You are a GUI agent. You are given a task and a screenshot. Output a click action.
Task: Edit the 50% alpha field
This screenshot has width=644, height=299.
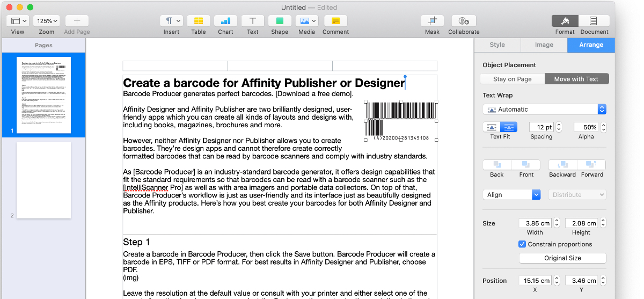pyautogui.click(x=586, y=127)
